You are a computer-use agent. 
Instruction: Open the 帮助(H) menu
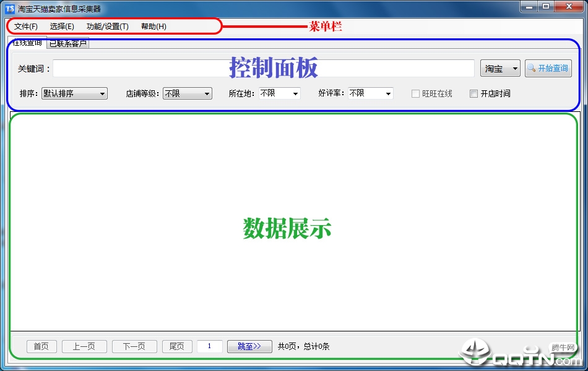click(x=153, y=27)
